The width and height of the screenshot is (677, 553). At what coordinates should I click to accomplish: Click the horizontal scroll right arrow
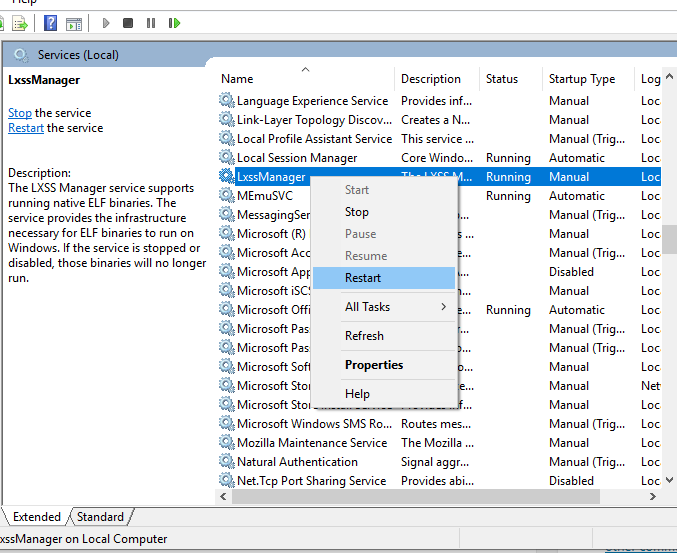coord(653,496)
